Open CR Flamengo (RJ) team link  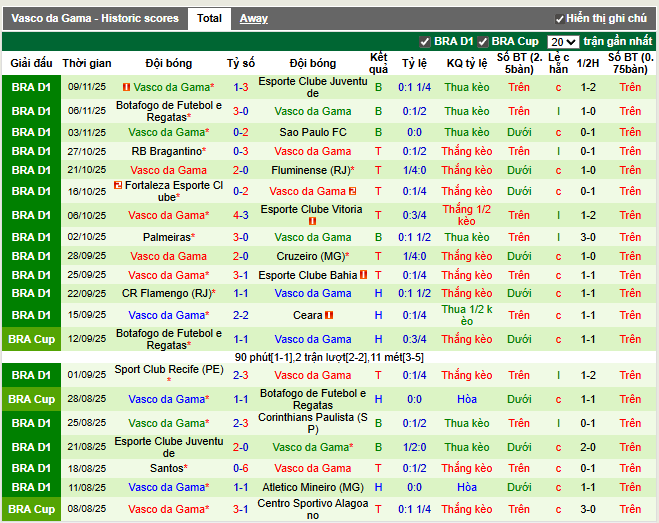tap(167, 293)
